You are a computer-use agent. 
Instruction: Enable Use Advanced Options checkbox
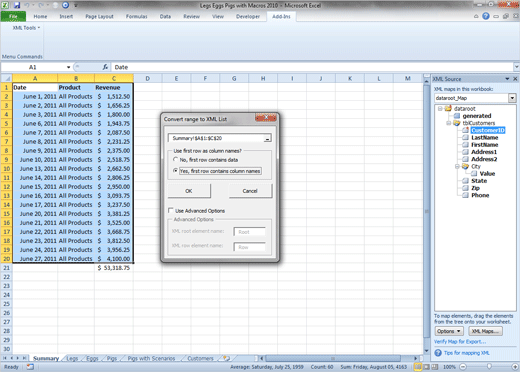click(171, 210)
